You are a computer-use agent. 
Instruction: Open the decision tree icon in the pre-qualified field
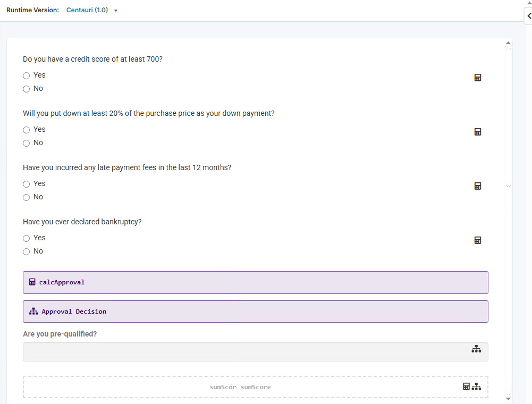coord(476,349)
